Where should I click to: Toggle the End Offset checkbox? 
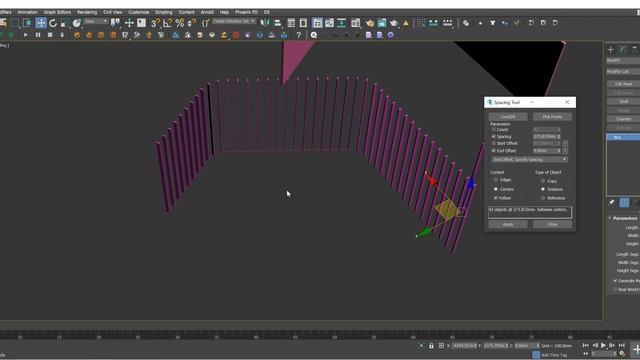(x=493, y=151)
